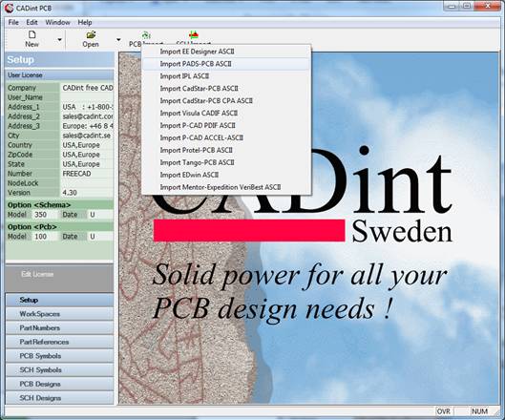Open the Window menu
The width and height of the screenshot is (505, 420).
coord(57,22)
